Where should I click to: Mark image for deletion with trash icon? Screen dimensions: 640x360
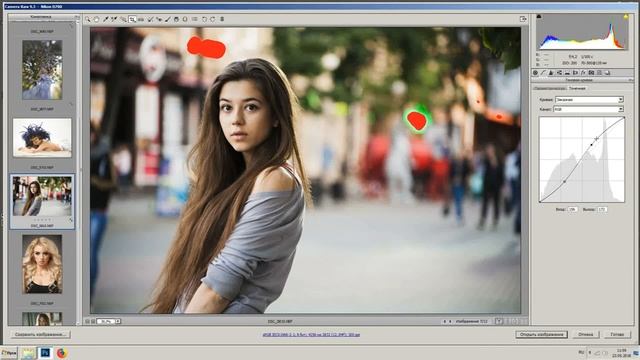pos(222,19)
